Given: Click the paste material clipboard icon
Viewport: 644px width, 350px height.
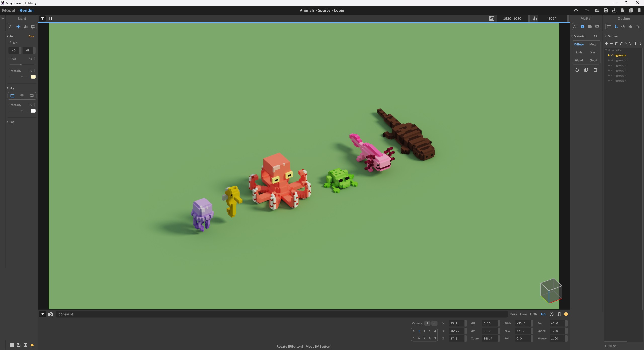Looking at the screenshot, I should [595, 70].
